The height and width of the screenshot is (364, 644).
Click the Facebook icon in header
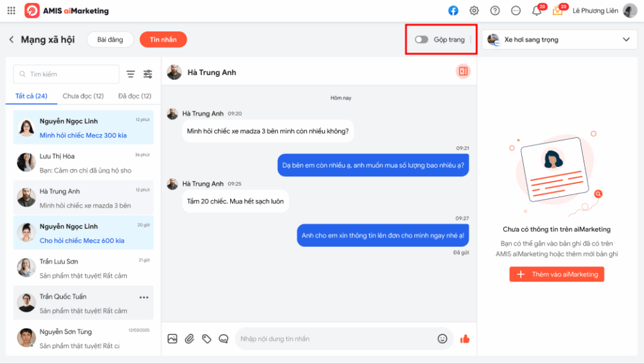(x=453, y=11)
